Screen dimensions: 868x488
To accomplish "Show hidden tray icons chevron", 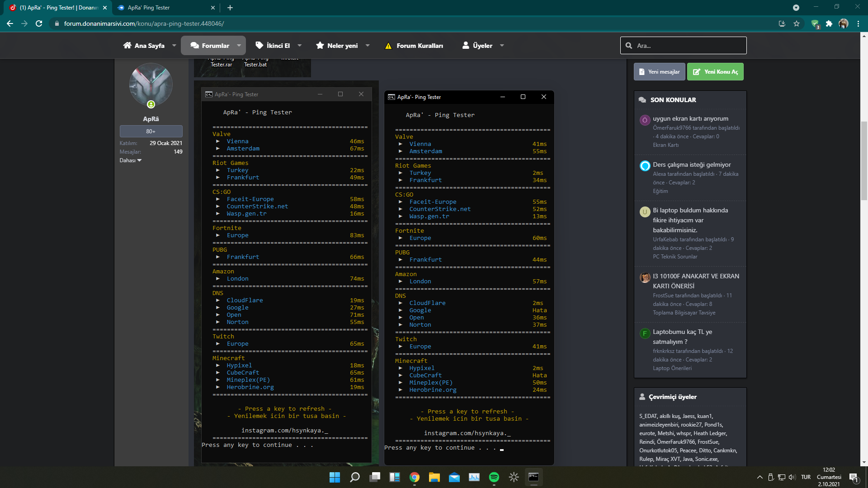I will [760, 477].
